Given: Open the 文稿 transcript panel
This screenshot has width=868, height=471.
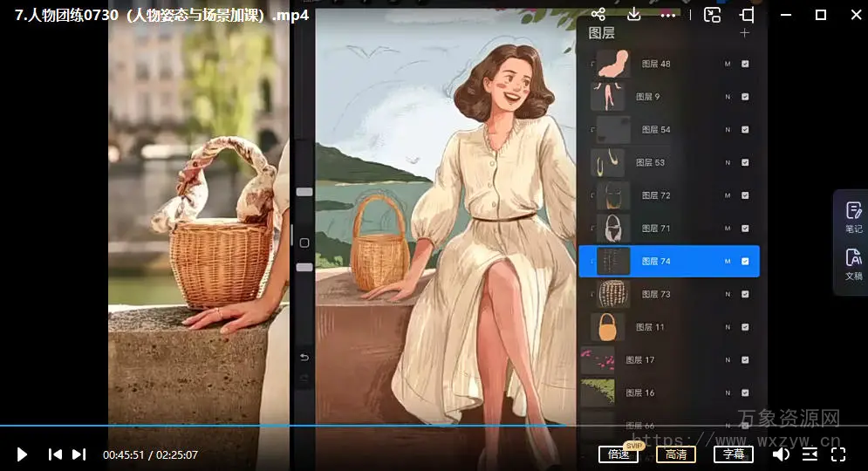Looking at the screenshot, I should 853,263.
